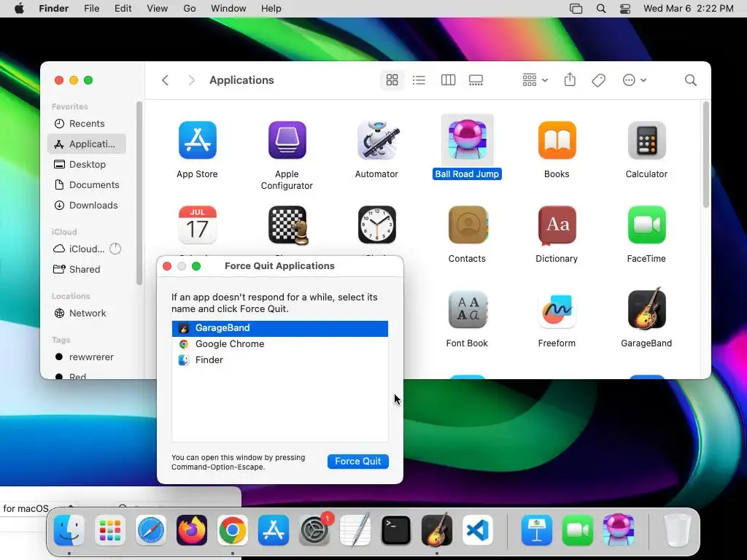This screenshot has width=747, height=560.
Task: Open Documents in the Finder sidebar
Action: click(86, 184)
